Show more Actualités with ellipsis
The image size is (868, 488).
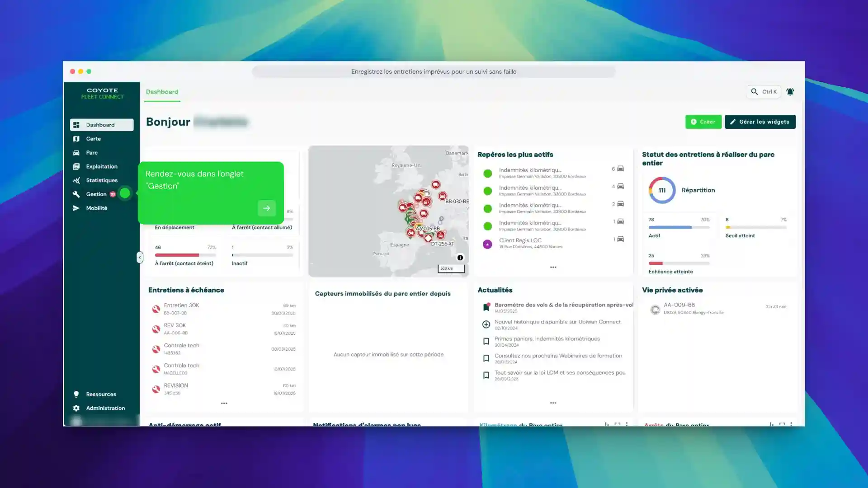click(x=553, y=403)
